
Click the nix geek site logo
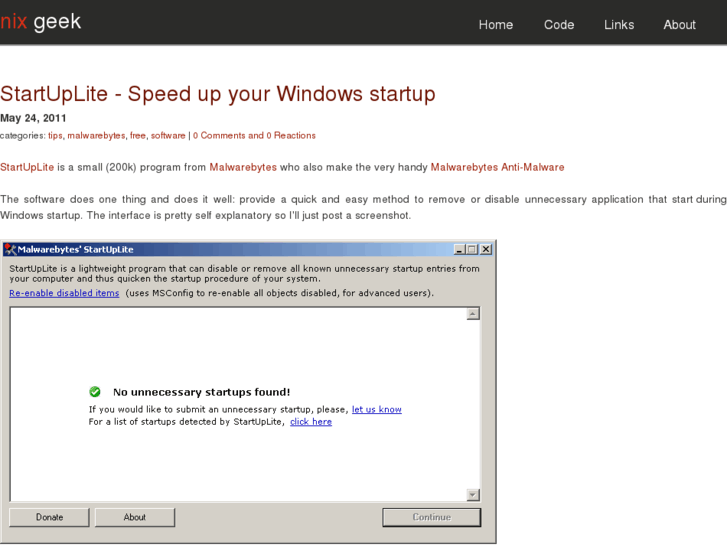point(40,22)
